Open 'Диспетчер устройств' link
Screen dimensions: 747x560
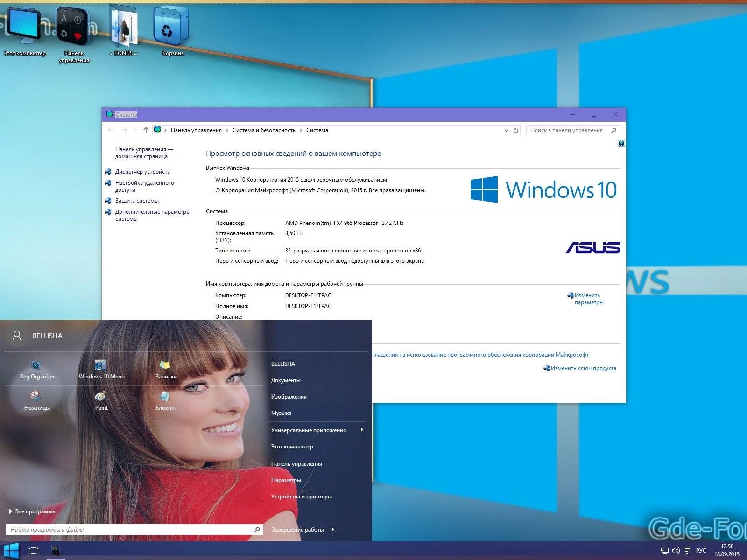click(142, 172)
